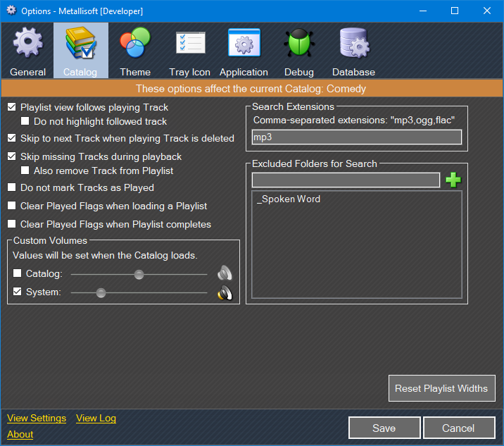Click the Catalog volume speaker icon
504x446 pixels.
click(x=225, y=274)
